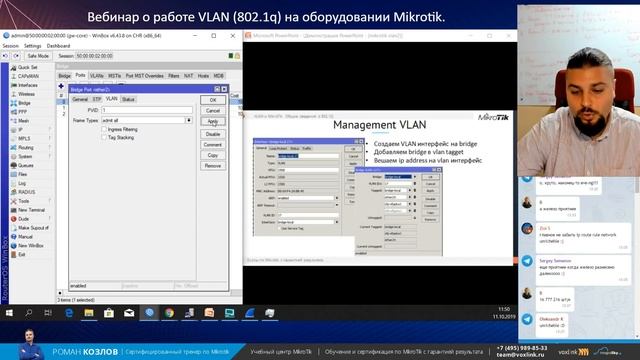Image resolution: width=640 pixels, height=360 pixels.
Task: Open Bridge in the WinBox sidebar
Action: pyautogui.click(x=24, y=103)
